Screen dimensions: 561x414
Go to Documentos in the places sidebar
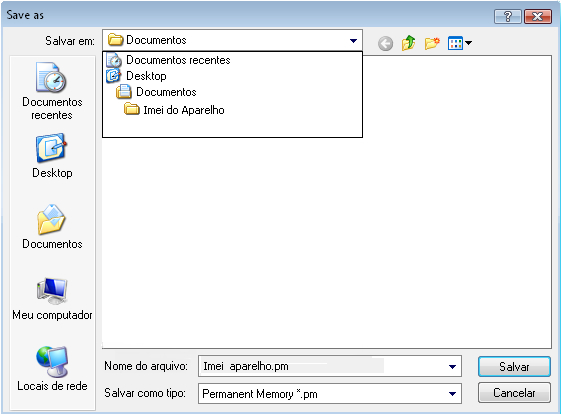coord(52,227)
